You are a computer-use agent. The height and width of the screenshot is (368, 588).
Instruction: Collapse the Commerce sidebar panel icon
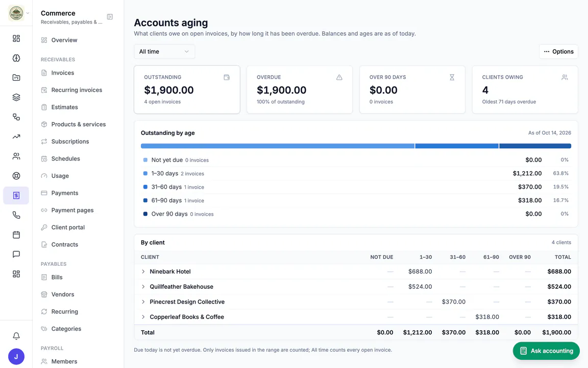(110, 16)
